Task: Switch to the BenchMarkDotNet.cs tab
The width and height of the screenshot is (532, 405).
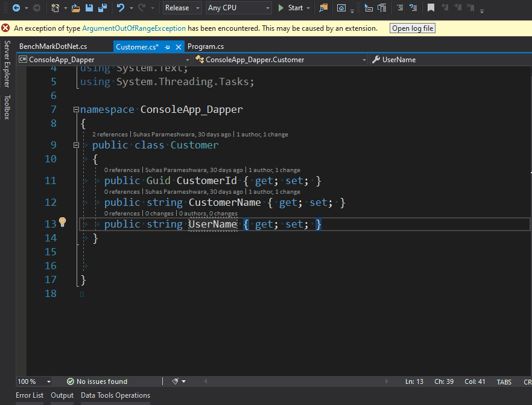Action: (53, 46)
